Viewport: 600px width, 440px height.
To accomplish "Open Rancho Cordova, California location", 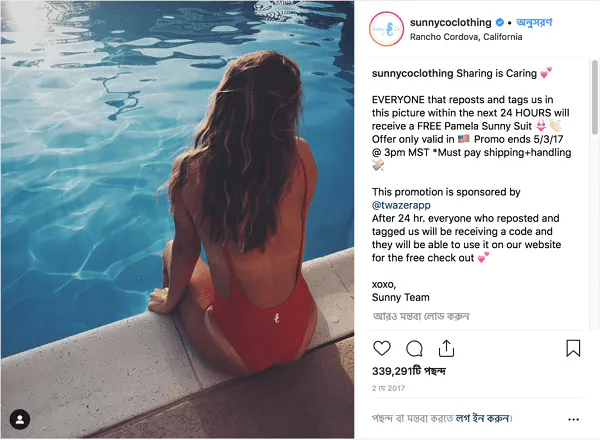I will 466,37.
